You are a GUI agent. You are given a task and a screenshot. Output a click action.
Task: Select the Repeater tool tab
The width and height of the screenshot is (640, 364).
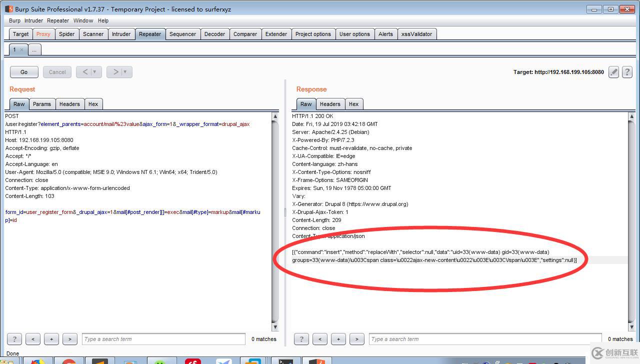(150, 34)
